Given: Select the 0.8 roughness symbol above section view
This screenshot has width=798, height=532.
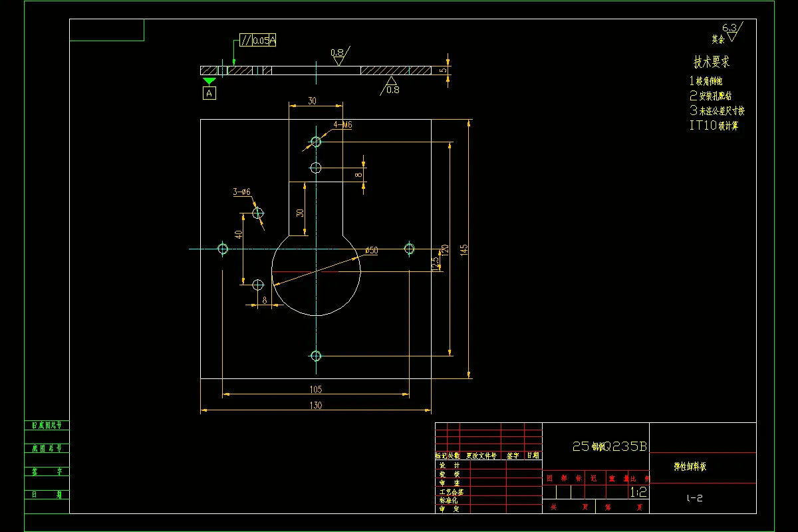Looking at the screenshot, I should click(x=339, y=56).
